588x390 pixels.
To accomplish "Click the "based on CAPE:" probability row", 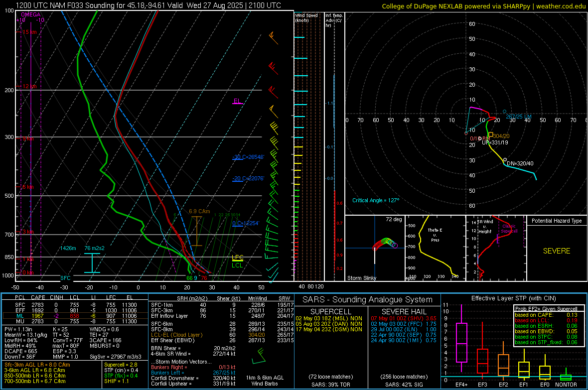I will (x=546, y=315).
